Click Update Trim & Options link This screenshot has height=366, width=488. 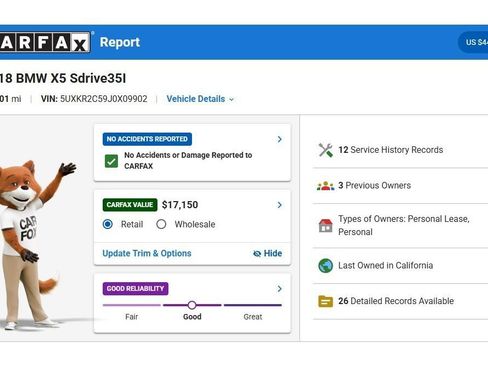coord(147,253)
